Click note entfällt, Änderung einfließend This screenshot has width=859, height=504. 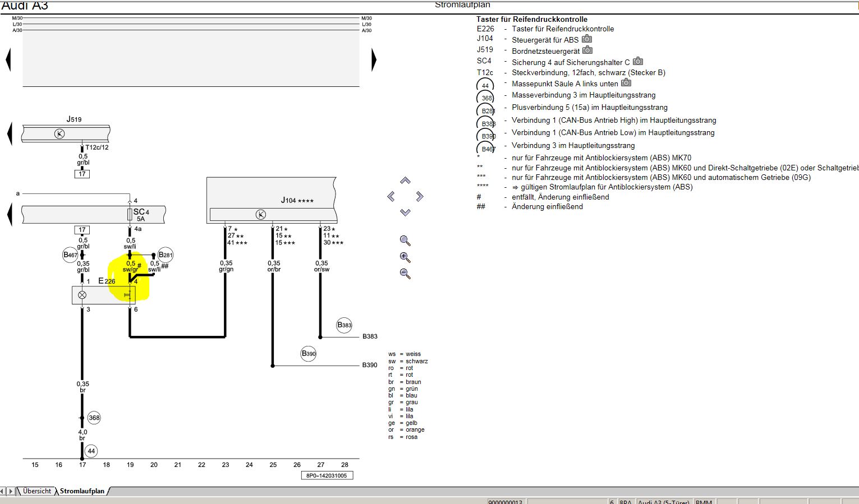point(561,197)
